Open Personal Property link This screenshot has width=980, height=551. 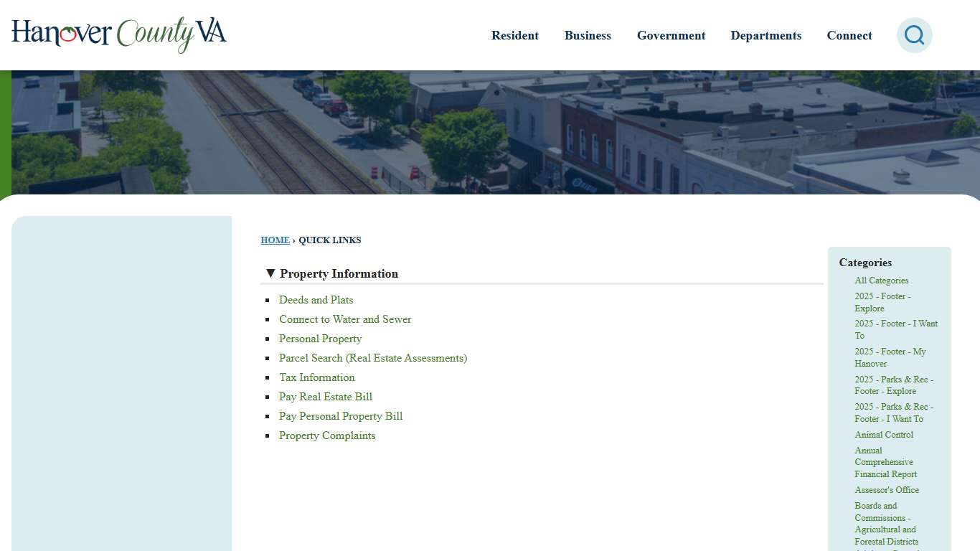[x=320, y=339]
